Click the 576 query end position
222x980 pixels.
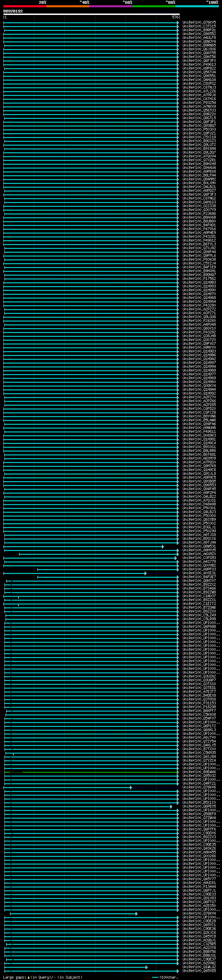pyautogui.click(x=175, y=17)
